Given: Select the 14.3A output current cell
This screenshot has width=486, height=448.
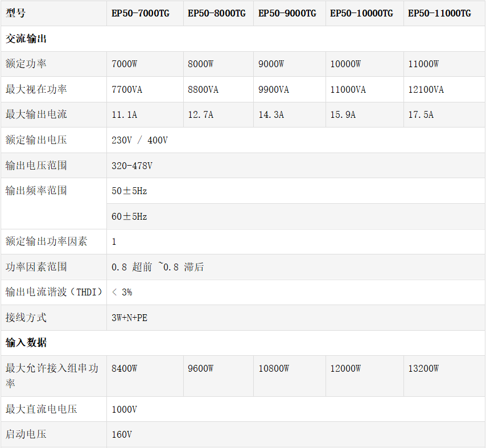Looking at the screenshot, I should (271, 115).
